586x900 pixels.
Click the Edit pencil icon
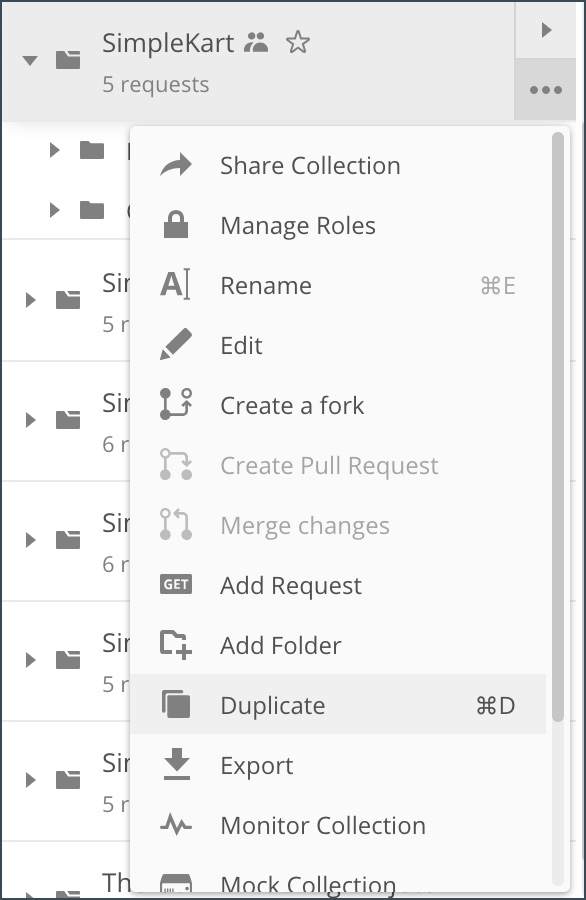[176, 345]
